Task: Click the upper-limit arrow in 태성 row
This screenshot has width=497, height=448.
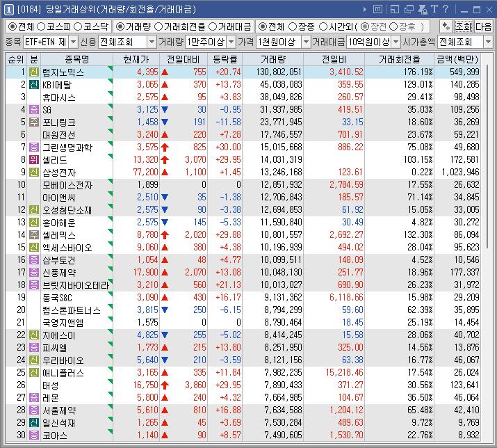Action: (x=165, y=385)
